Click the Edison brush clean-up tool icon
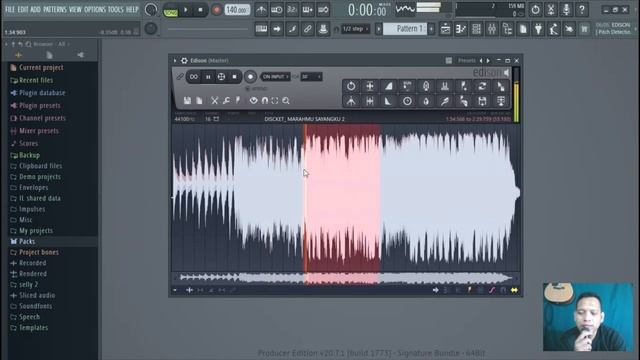 click(x=444, y=101)
